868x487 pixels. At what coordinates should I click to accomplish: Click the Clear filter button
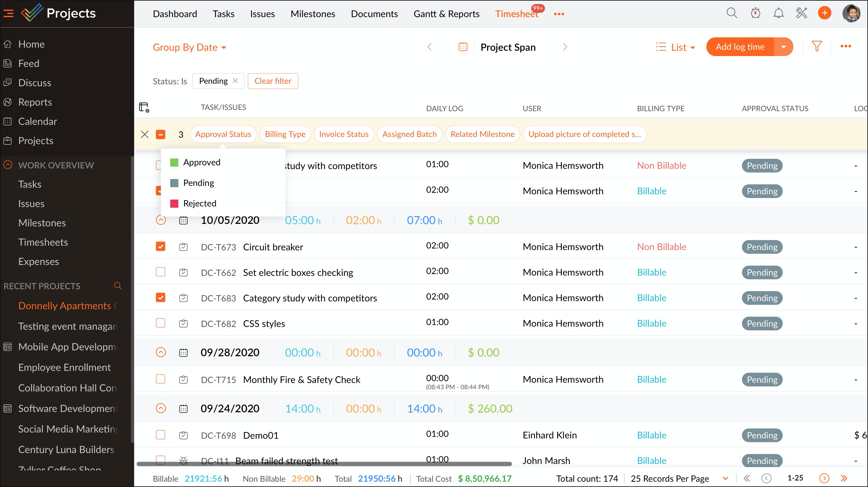273,81
